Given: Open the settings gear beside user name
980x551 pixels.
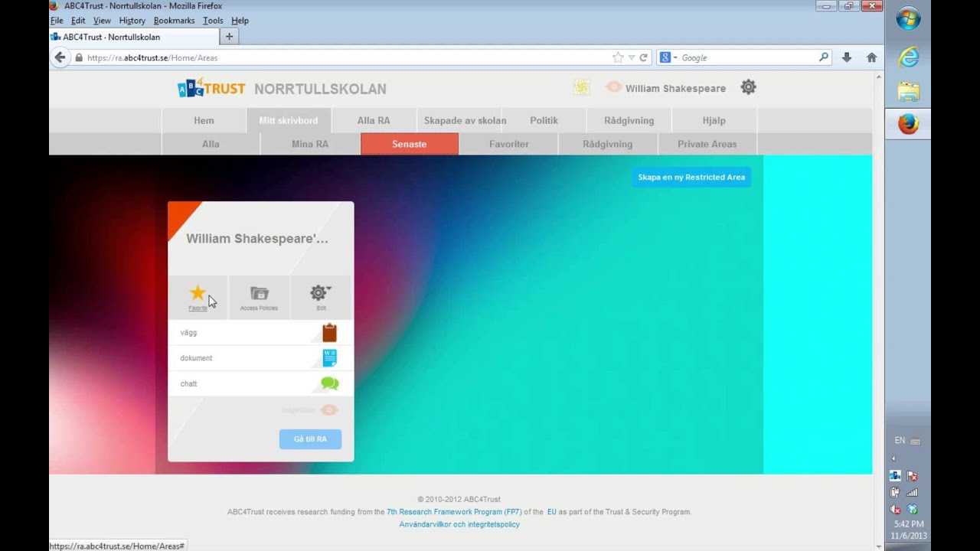Looking at the screenshot, I should tap(748, 87).
